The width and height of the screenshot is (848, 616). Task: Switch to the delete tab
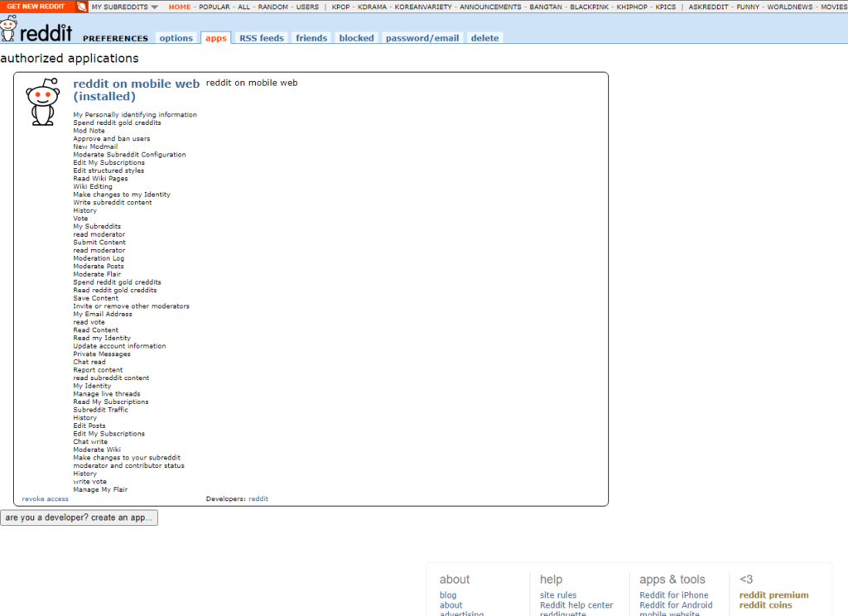(484, 38)
